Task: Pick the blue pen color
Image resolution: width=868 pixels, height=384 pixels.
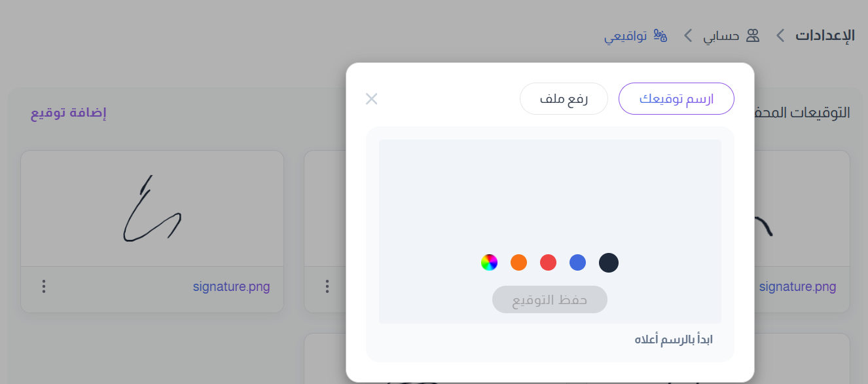Action: (577, 263)
